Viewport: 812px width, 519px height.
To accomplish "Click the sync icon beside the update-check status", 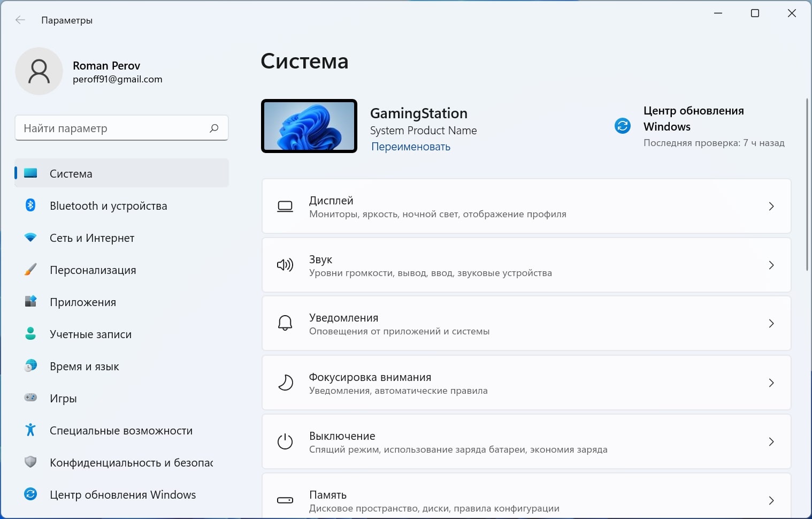I will (x=623, y=126).
